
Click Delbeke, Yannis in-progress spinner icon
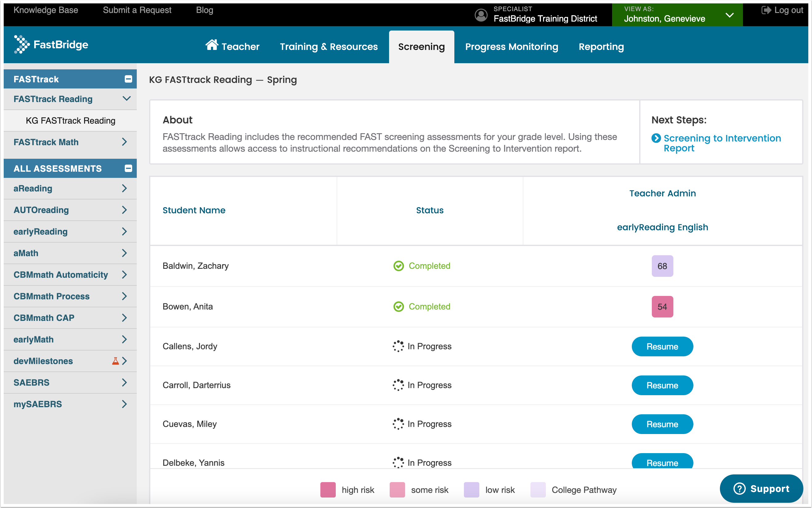click(x=398, y=463)
